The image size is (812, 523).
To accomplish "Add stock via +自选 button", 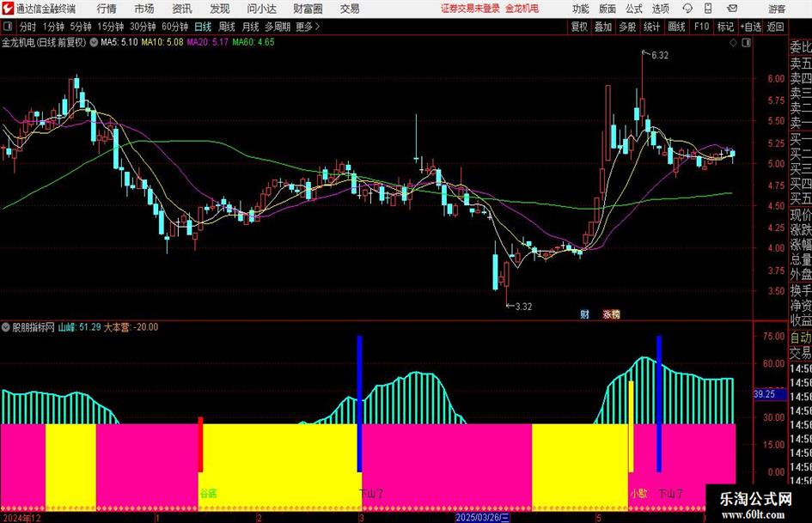I will (x=750, y=27).
